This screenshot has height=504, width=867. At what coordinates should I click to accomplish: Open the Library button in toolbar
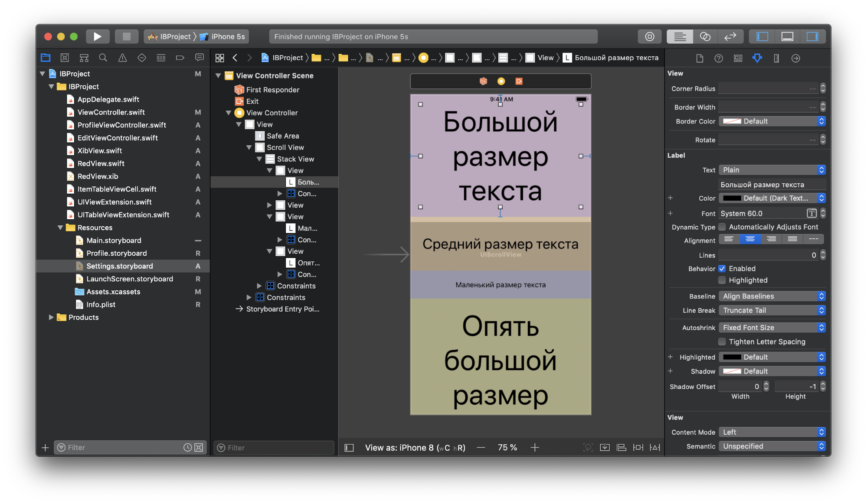coord(649,36)
